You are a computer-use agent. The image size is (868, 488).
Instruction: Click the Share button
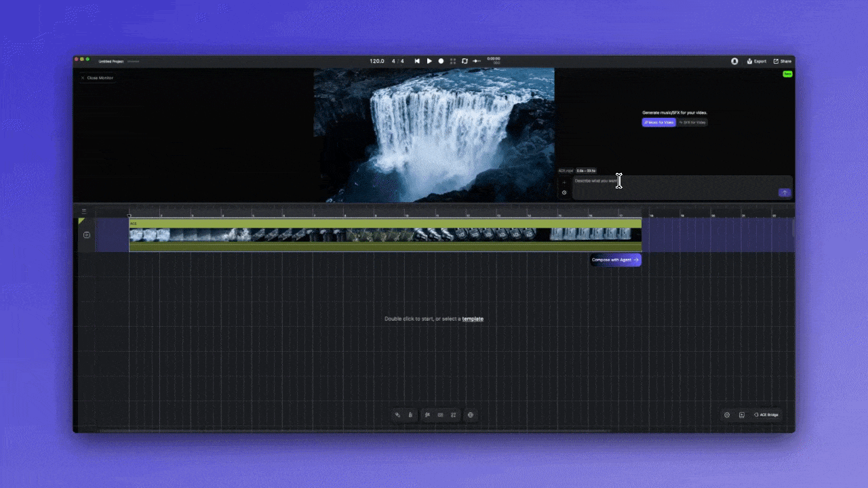click(x=783, y=61)
